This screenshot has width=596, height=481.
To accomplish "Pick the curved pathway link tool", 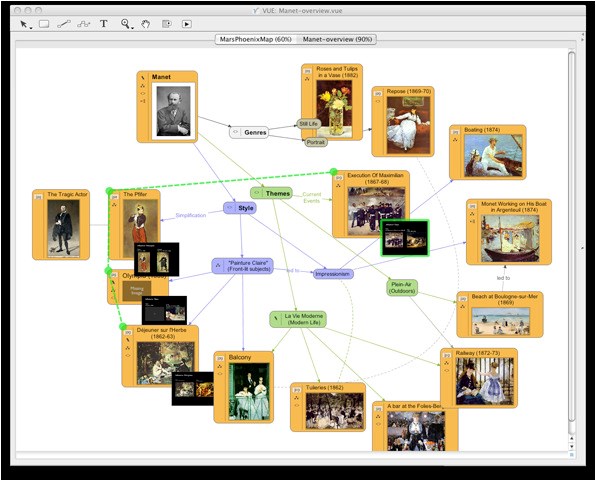I will (x=83, y=24).
